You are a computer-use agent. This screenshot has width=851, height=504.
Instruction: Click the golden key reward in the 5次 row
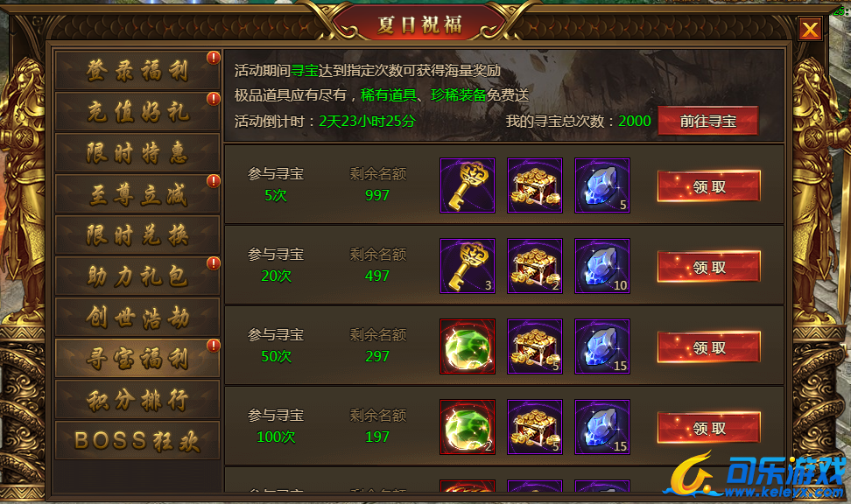click(468, 185)
